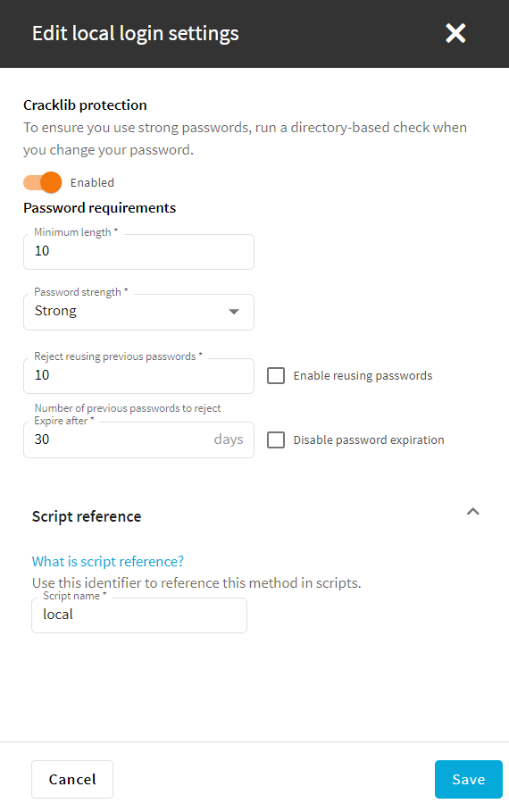Open the Password strength dropdown showing Strong

(138, 312)
